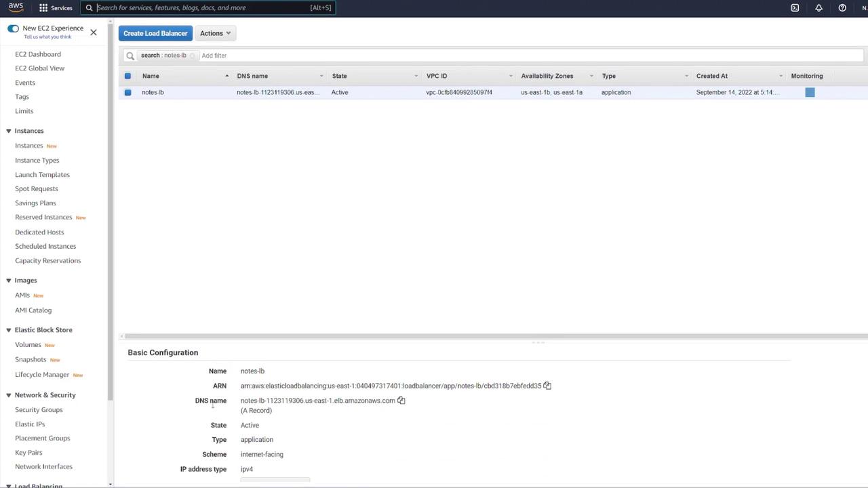Select the notes-lb name cell in table

pos(153,92)
